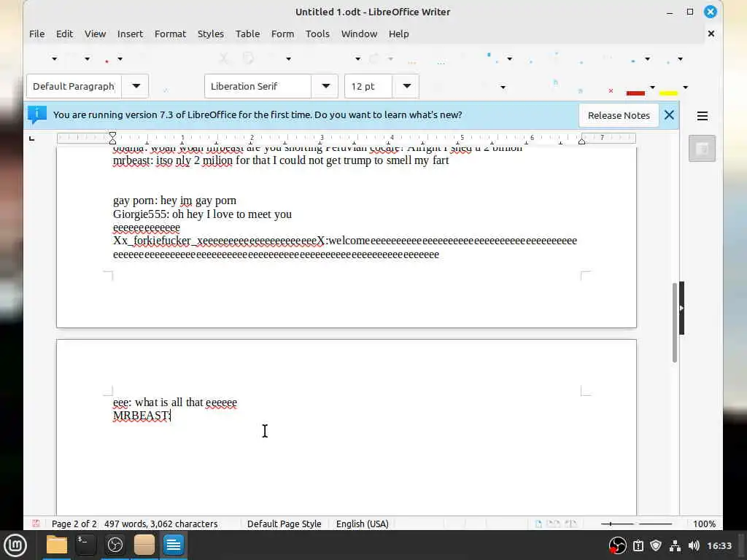The width and height of the screenshot is (747, 560).
Task: Open the File menu
Action: (x=36, y=34)
